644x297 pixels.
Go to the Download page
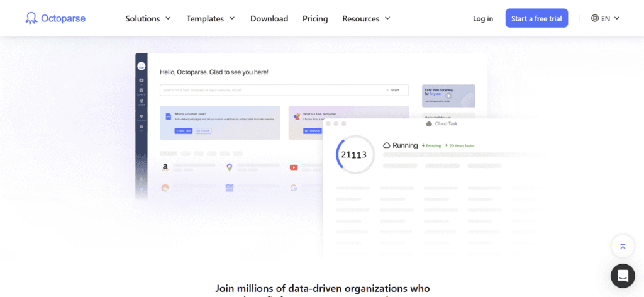pyautogui.click(x=269, y=18)
